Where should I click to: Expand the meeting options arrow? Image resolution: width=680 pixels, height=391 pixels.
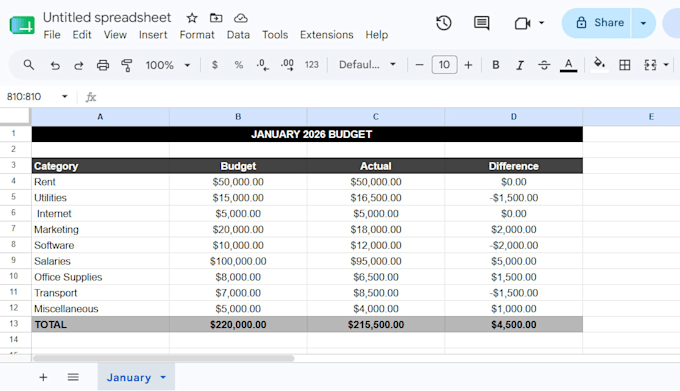(x=541, y=23)
